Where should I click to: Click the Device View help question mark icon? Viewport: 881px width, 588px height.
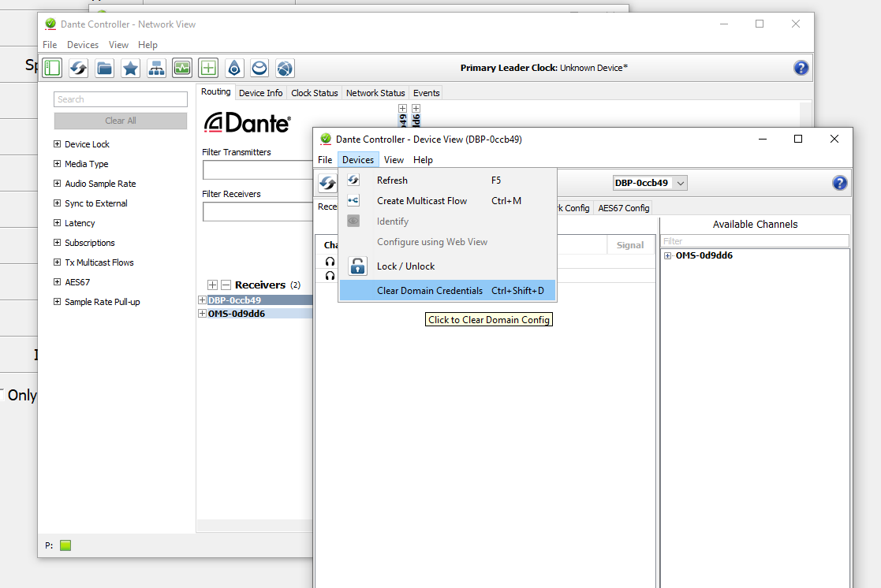click(x=840, y=183)
